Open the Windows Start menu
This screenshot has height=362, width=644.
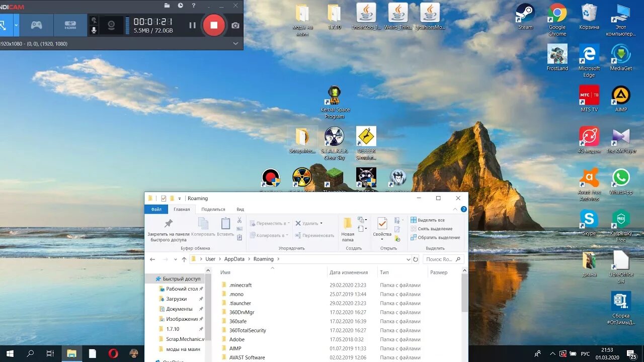coord(10,353)
